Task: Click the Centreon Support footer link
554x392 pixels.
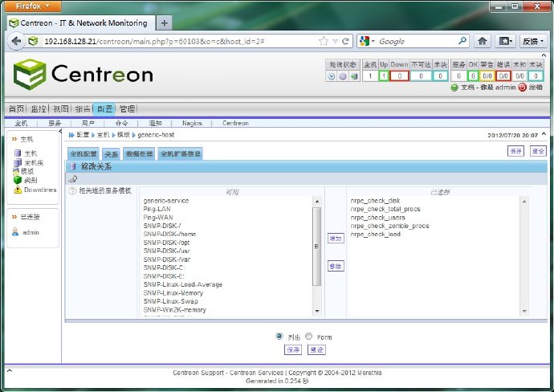Action: click(198, 373)
